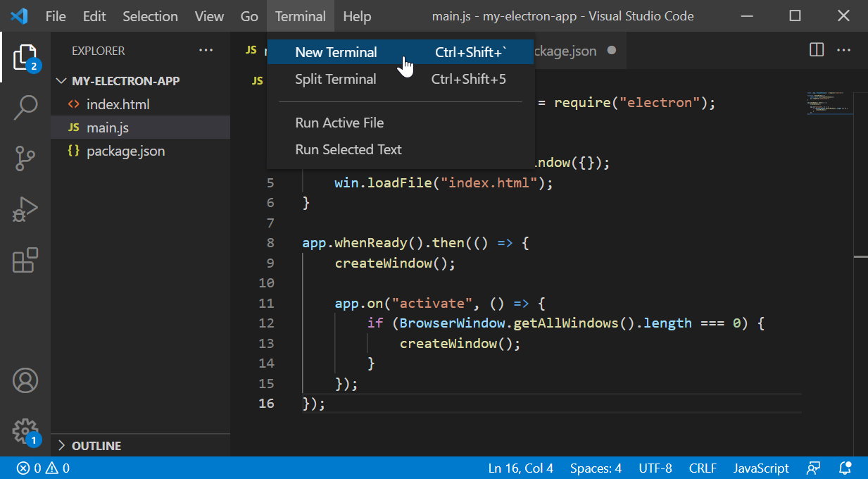Open index.html in the explorer

pyautogui.click(x=141, y=104)
